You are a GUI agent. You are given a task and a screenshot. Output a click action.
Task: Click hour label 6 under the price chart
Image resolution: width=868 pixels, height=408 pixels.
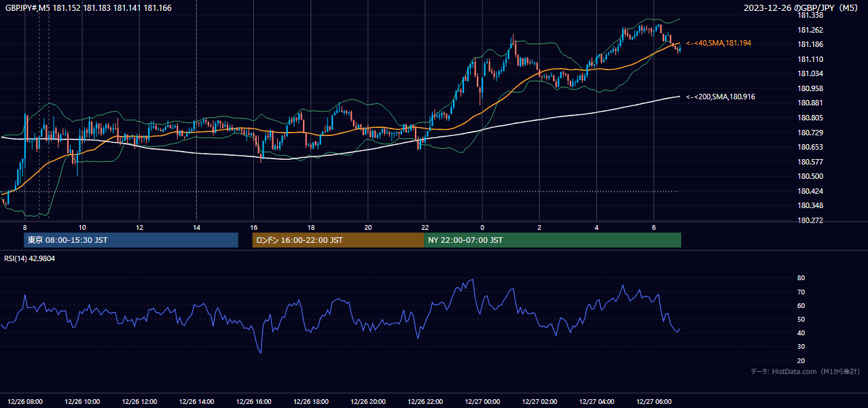(x=653, y=227)
